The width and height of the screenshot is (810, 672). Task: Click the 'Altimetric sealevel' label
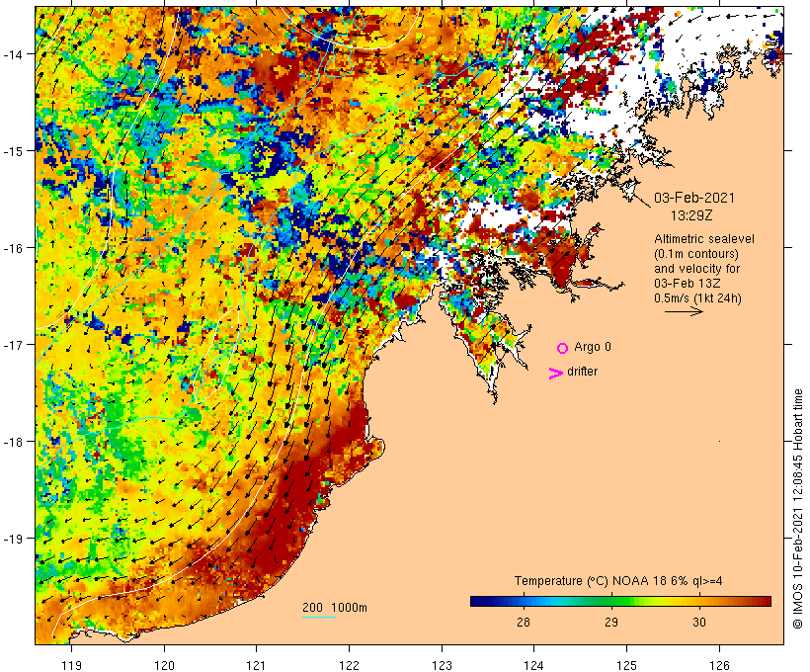(x=704, y=239)
